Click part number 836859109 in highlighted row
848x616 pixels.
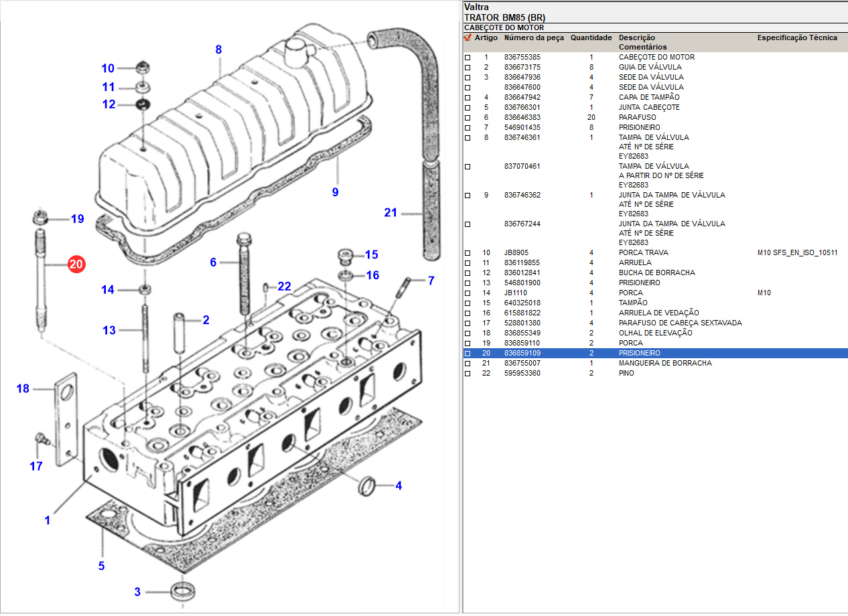coord(522,353)
